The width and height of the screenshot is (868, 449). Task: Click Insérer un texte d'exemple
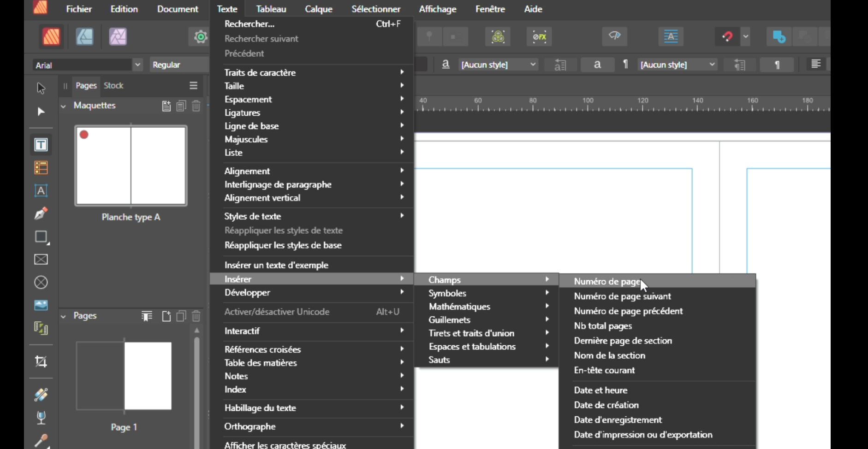[276, 265]
